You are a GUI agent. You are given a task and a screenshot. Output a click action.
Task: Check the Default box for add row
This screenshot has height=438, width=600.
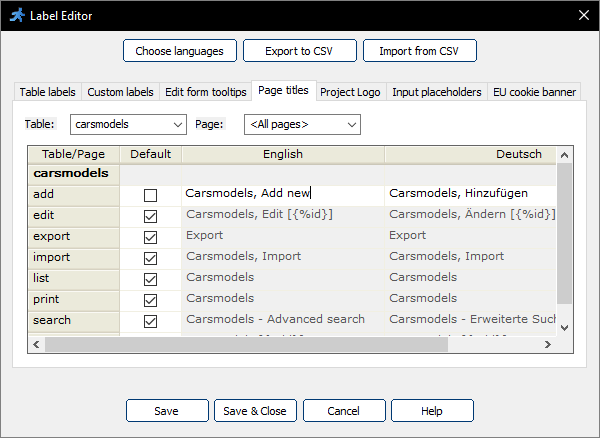150,195
